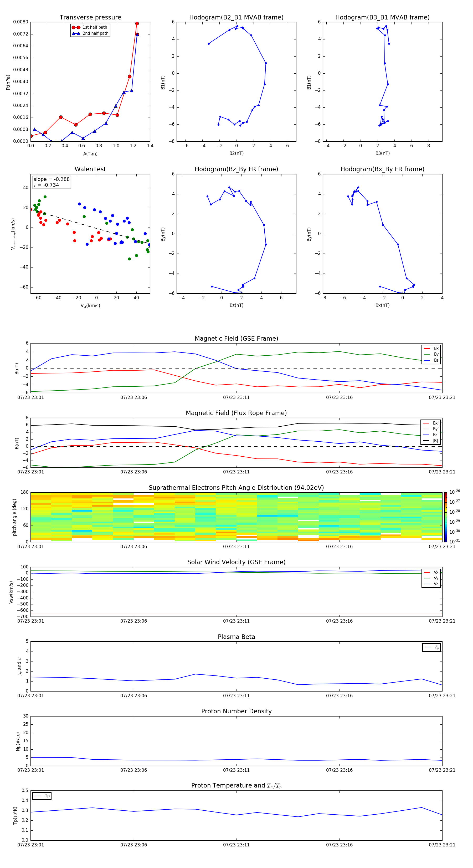Click the red Vx line in velocity plot
The width and height of the screenshot is (473, 868).
coord(236,614)
